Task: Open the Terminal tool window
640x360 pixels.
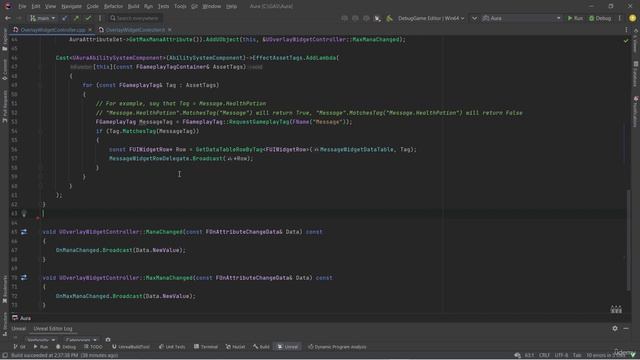Action: coord(206,347)
